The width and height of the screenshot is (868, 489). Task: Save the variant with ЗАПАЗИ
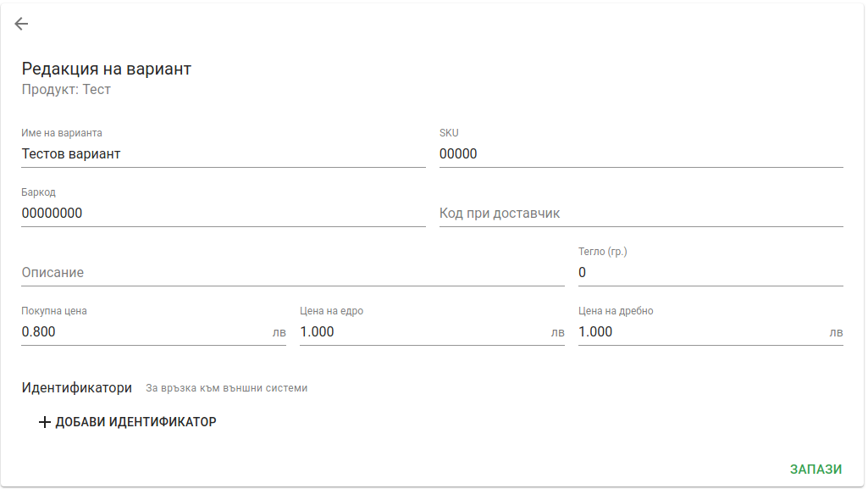pos(815,469)
